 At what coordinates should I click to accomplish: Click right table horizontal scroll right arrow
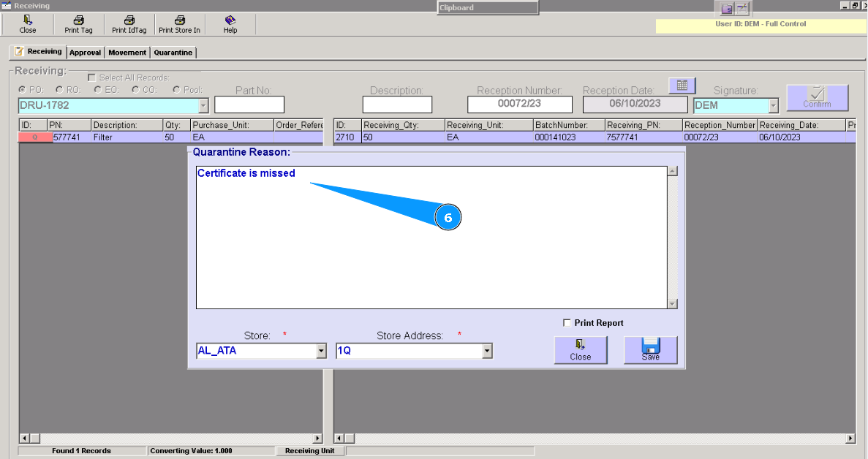850,438
